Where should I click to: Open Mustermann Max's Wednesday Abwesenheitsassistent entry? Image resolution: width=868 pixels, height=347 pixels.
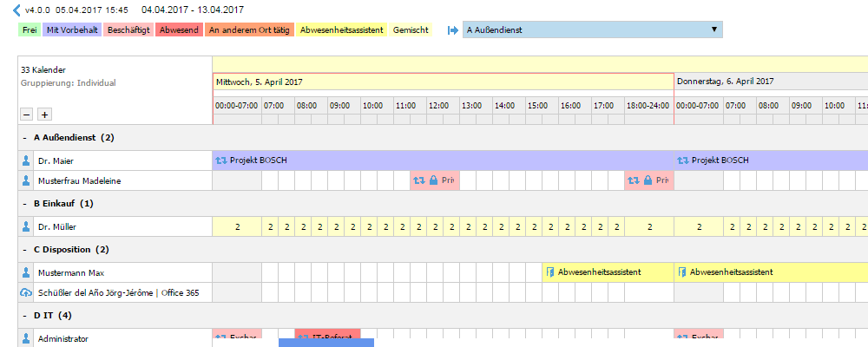(x=608, y=272)
